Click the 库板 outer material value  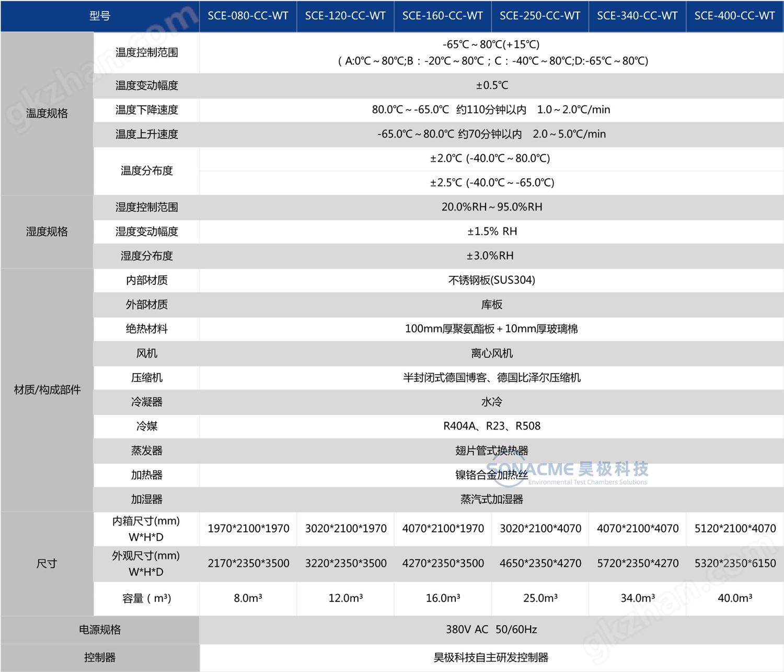492,305
